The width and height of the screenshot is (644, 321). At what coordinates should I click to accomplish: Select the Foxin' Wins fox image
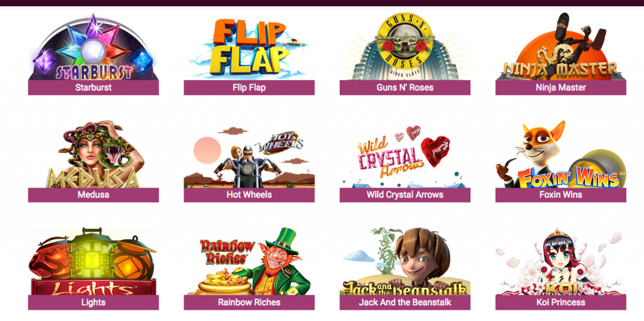pyautogui.click(x=560, y=154)
